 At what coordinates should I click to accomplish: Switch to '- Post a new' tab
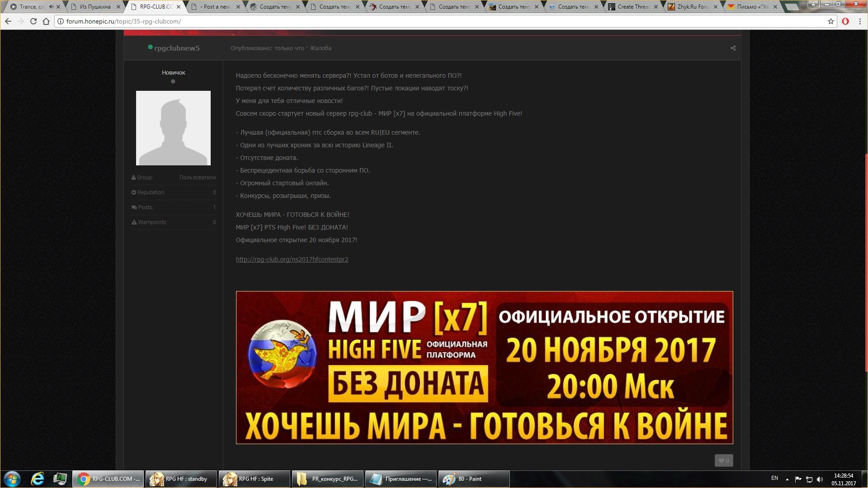coord(215,7)
